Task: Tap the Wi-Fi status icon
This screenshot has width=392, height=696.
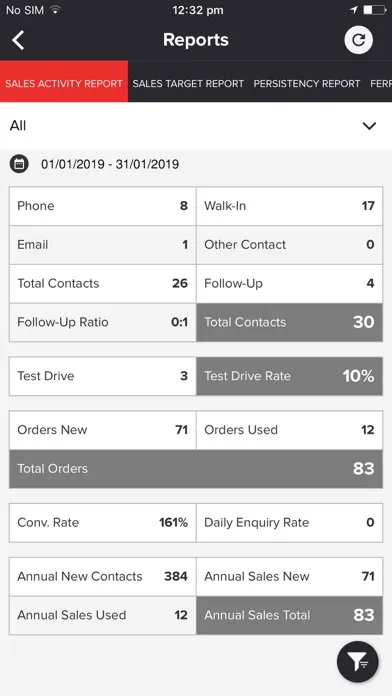Action: pyautogui.click(x=55, y=10)
